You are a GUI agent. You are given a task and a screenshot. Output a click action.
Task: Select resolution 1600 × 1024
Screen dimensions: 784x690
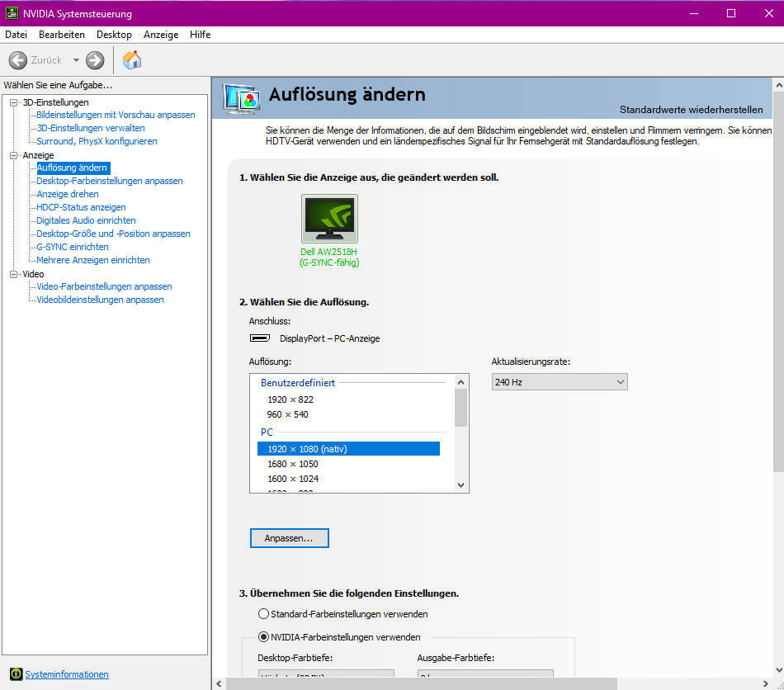coord(293,479)
